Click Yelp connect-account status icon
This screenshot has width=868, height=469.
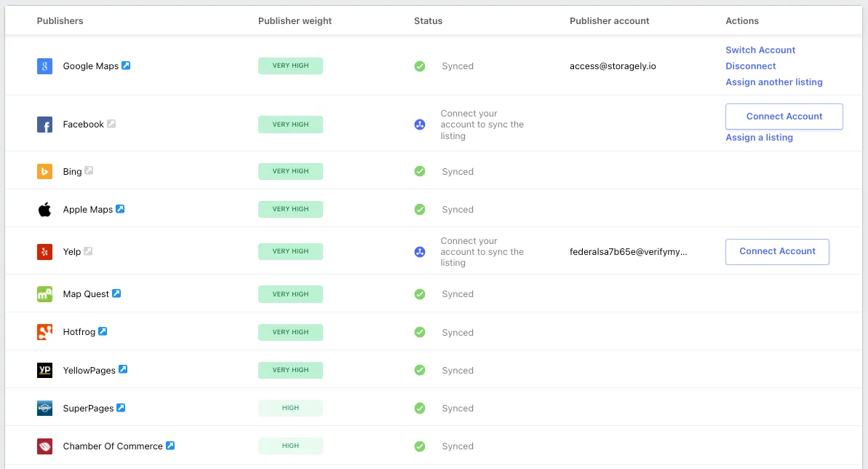(x=420, y=252)
